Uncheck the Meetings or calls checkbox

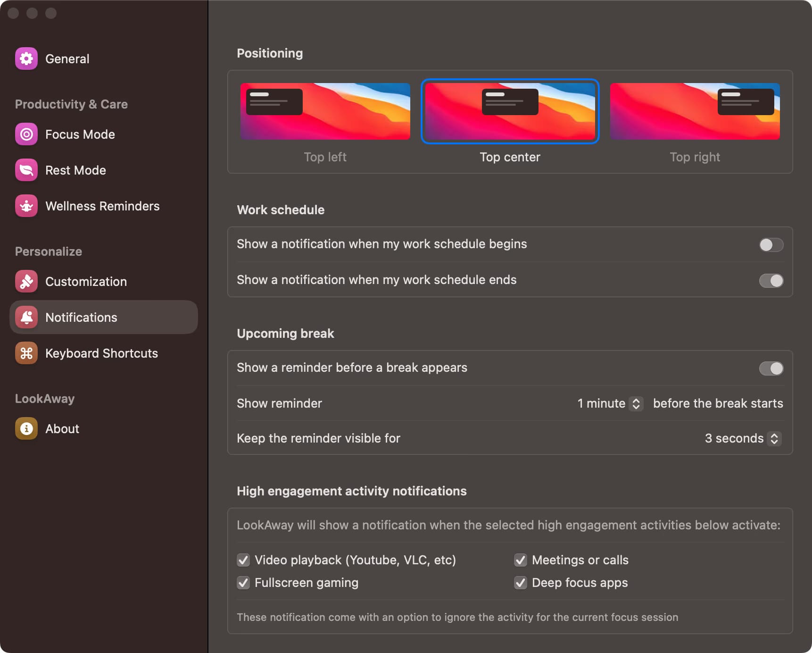[x=521, y=560]
